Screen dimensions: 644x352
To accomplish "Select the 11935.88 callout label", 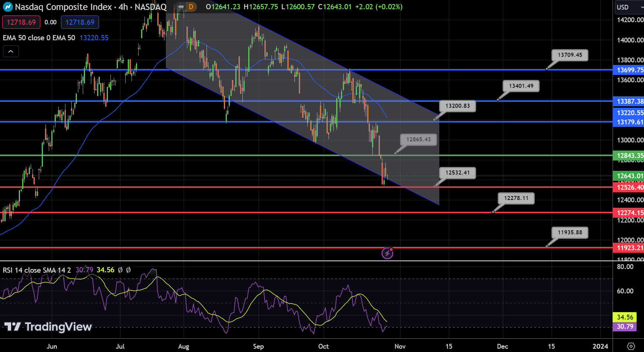I will point(570,232).
